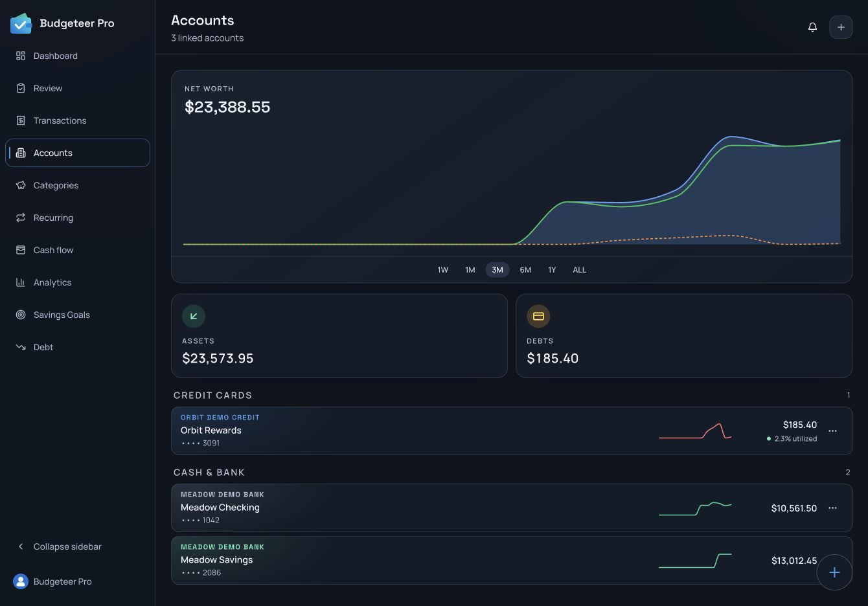Image resolution: width=868 pixels, height=606 pixels.
Task: Click the Debts card icon
Action: (x=538, y=316)
